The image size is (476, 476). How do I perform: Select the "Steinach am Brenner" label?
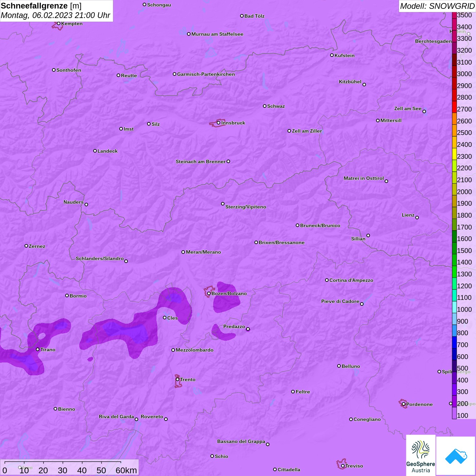tap(201, 161)
